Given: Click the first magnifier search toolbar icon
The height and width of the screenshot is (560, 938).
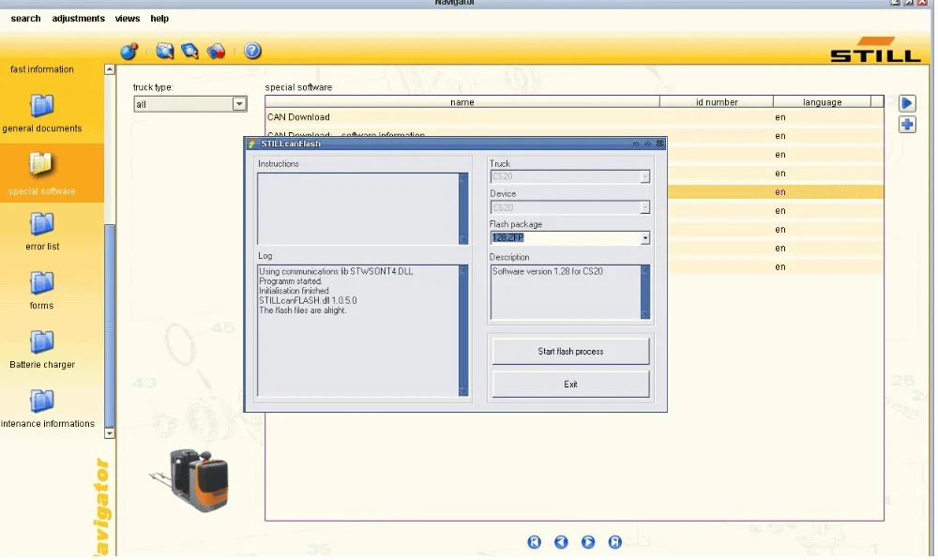Looking at the screenshot, I should 164,51.
